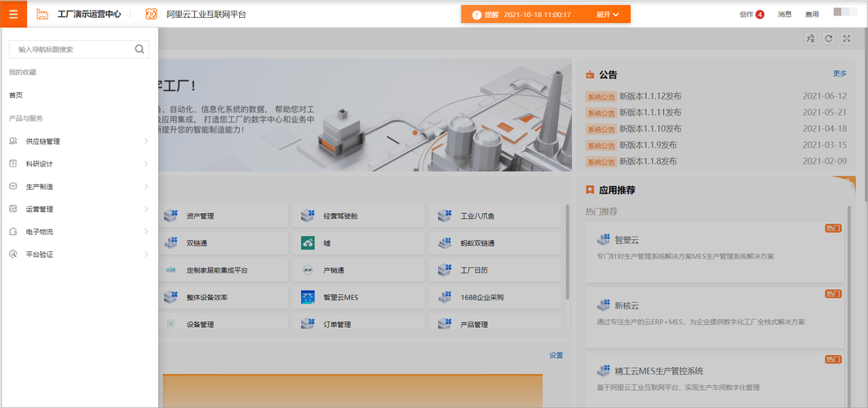Open the 双链通 app tile
This screenshot has height=408, width=868.
223,243
